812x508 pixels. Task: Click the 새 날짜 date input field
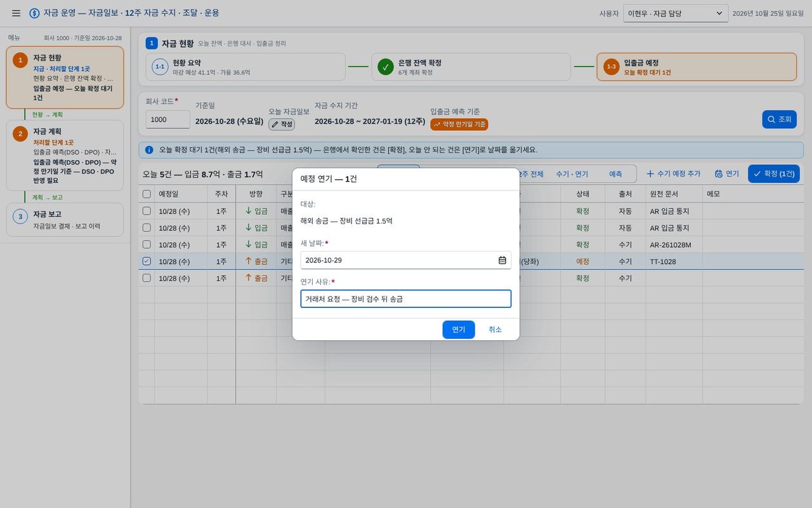(x=406, y=260)
